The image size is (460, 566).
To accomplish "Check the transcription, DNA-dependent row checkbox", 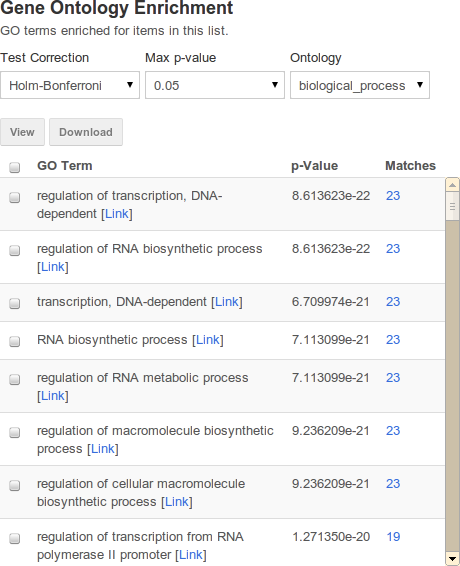I will pyautogui.click(x=14, y=303).
